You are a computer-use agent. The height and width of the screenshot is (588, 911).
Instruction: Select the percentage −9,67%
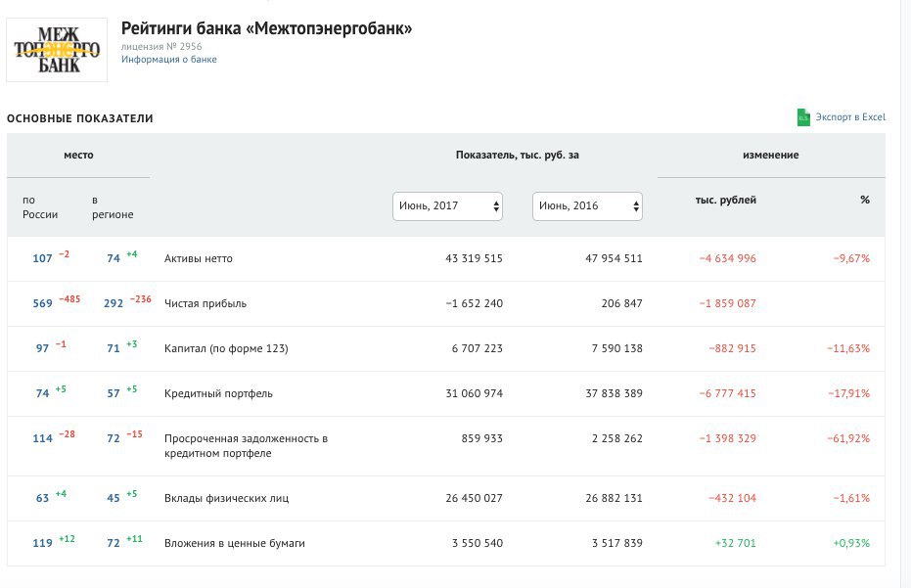(x=851, y=258)
